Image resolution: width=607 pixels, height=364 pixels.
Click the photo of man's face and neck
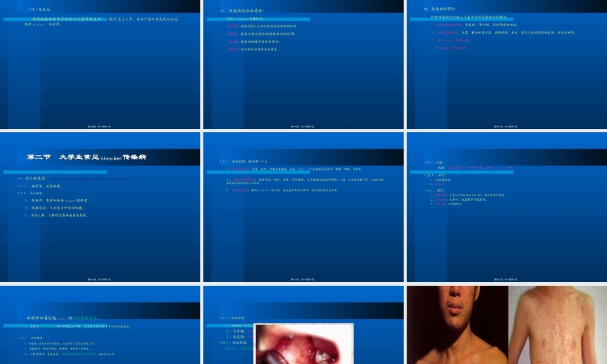coord(456,325)
